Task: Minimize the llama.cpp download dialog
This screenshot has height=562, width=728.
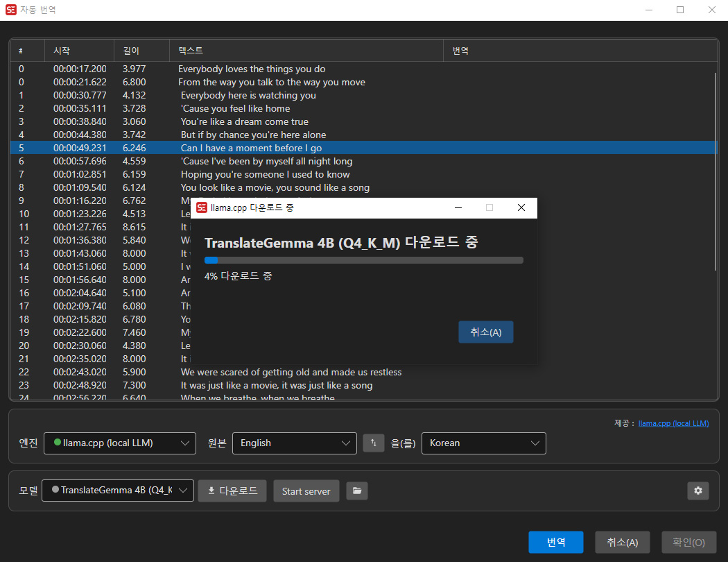Action: point(458,207)
